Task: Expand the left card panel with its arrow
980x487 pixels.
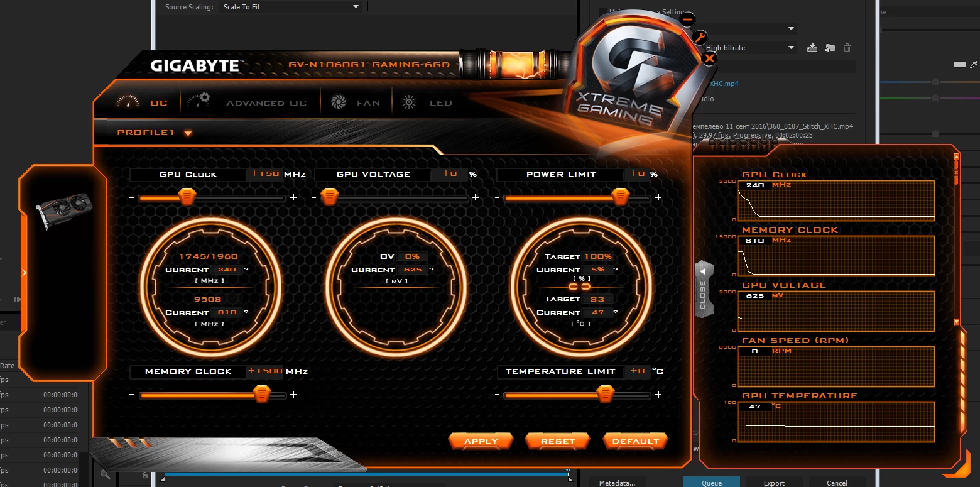Action: [24, 273]
